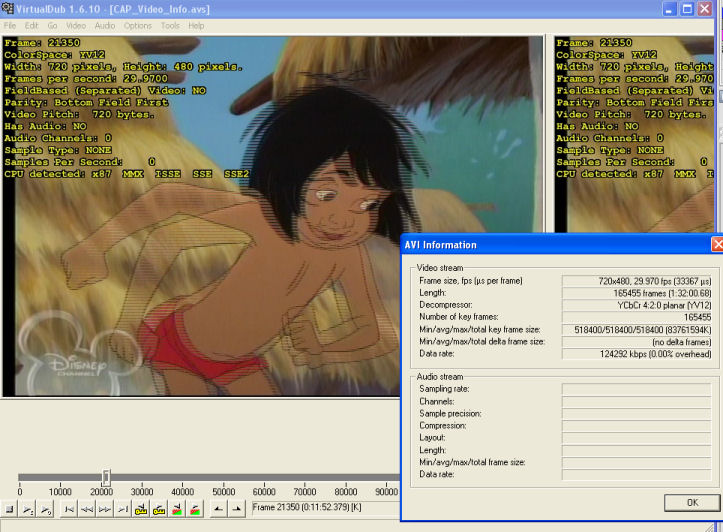Click OK in AVI Information dialog
The width and height of the screenshot is (723, 532).
[x=692, y=502]
